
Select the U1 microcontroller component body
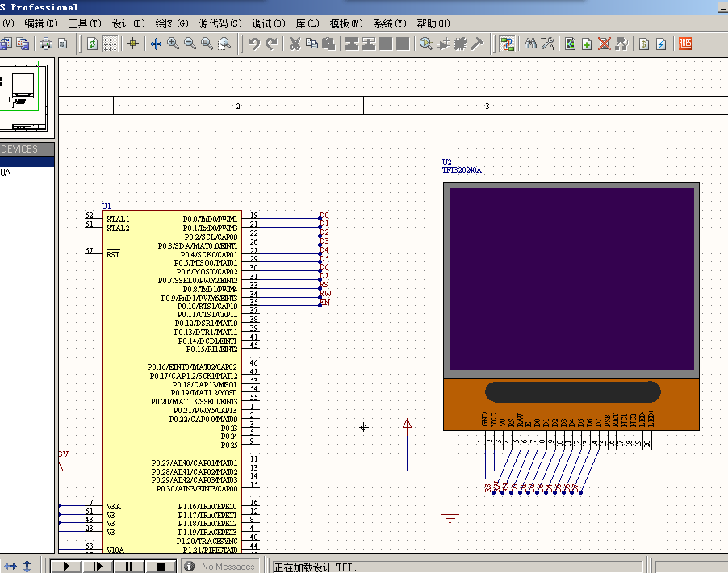click(x=172, y=381)
